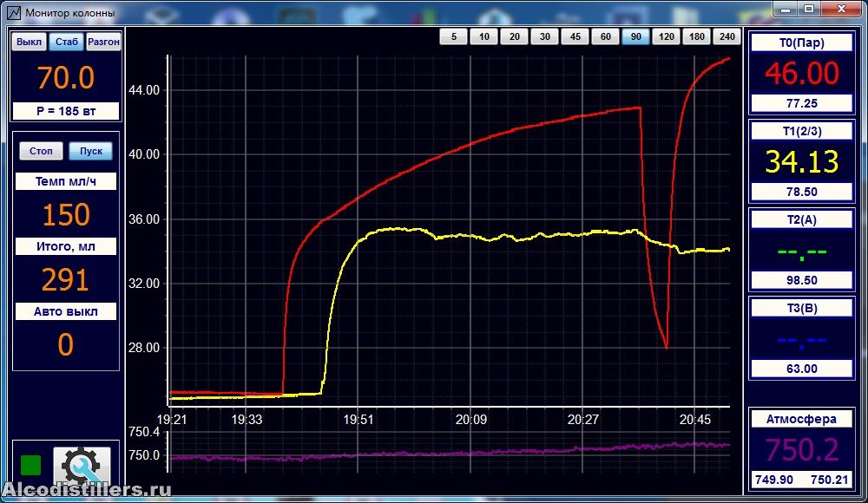This screenshot has height=503, width=868.
Task: Click the T1(2/3) sensor label
Action: pos(801,131)
